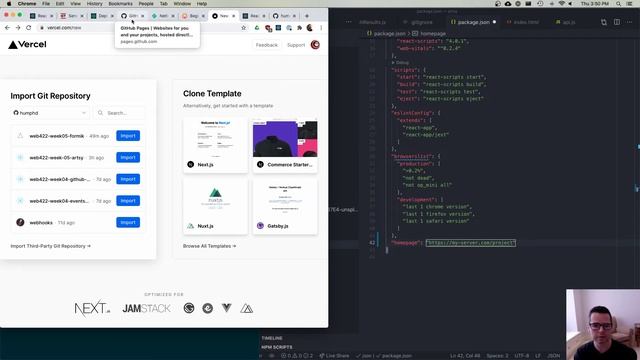The image size is (640, 360).
Task: Open the tab overflow ellipsis in VS Code
Action: point(349,22)
